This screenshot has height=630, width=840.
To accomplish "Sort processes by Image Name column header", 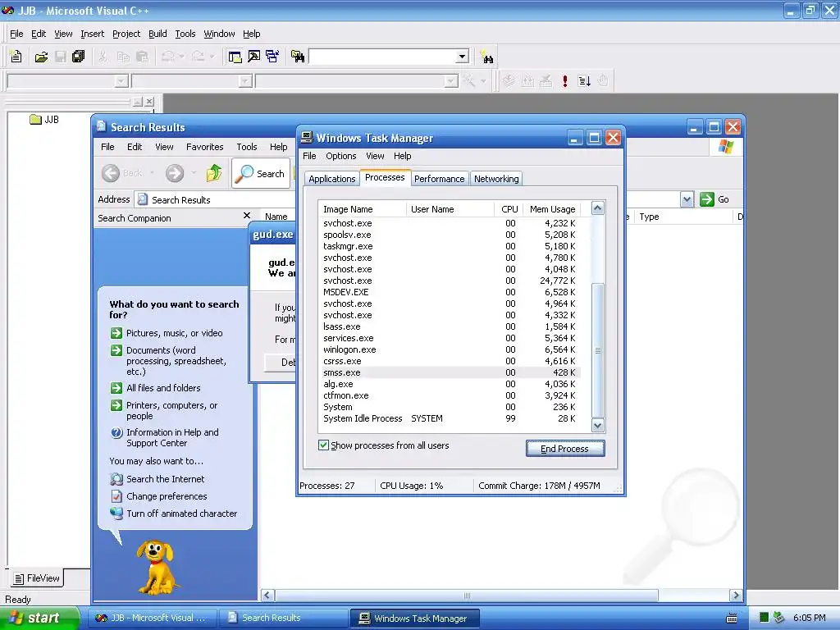I will pos(362,209).
